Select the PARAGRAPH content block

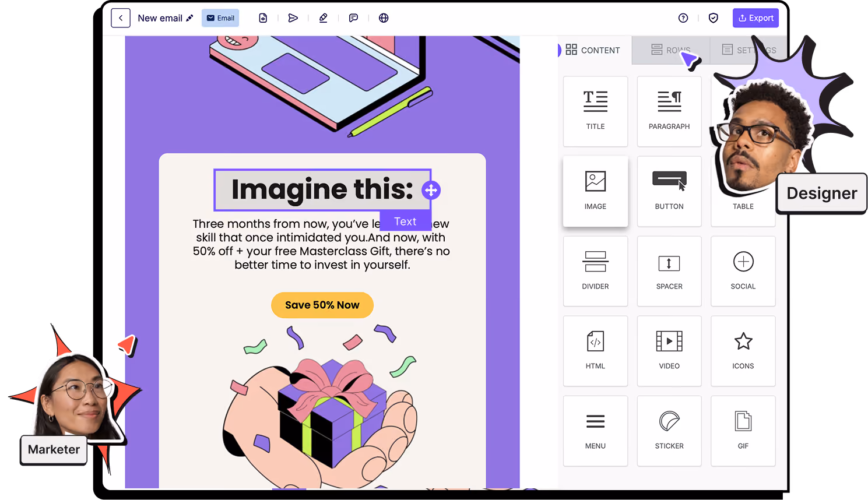point(669,111)
